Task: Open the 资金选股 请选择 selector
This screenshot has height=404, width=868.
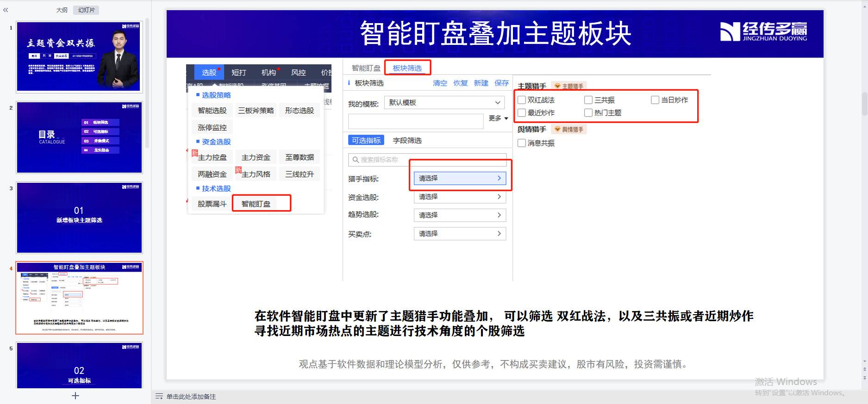Action: coord(460,197)
